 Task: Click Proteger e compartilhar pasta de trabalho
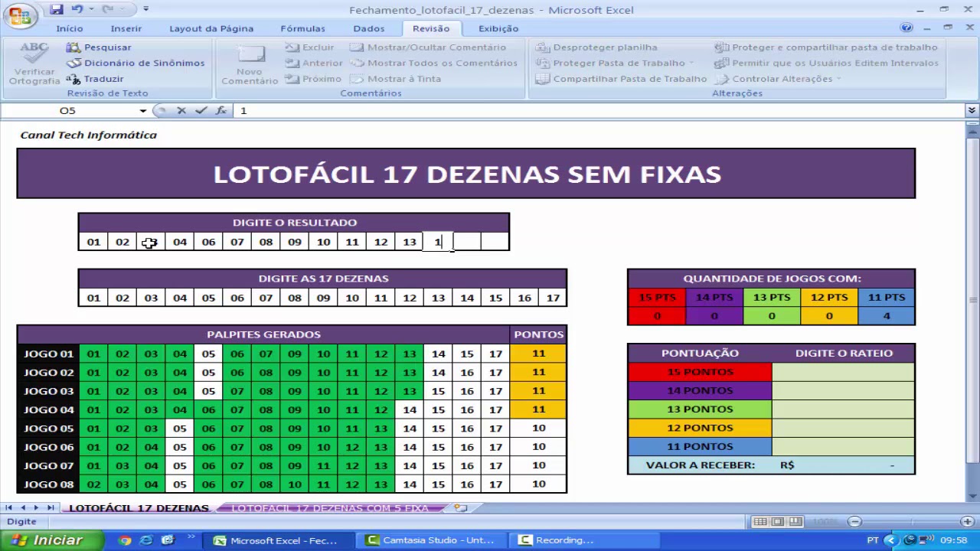(x=826, y=47)
